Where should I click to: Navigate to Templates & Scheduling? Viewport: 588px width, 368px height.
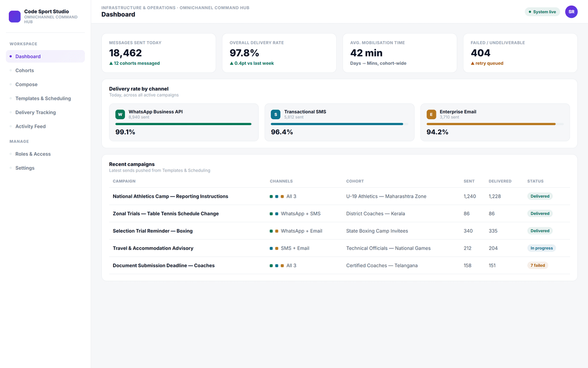tap(45, 98)
